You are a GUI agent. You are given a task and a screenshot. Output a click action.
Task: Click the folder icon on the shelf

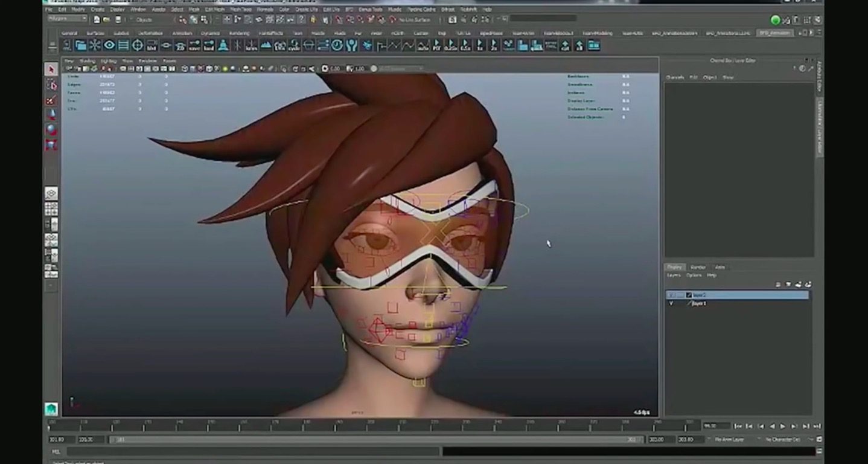pyautogui.click(x=81, y=45)
